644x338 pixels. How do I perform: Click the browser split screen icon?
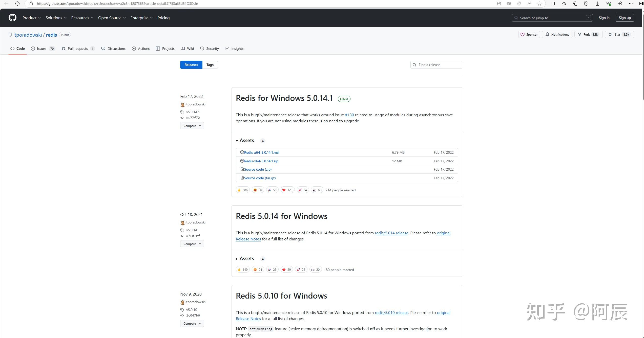click(553, 4)
